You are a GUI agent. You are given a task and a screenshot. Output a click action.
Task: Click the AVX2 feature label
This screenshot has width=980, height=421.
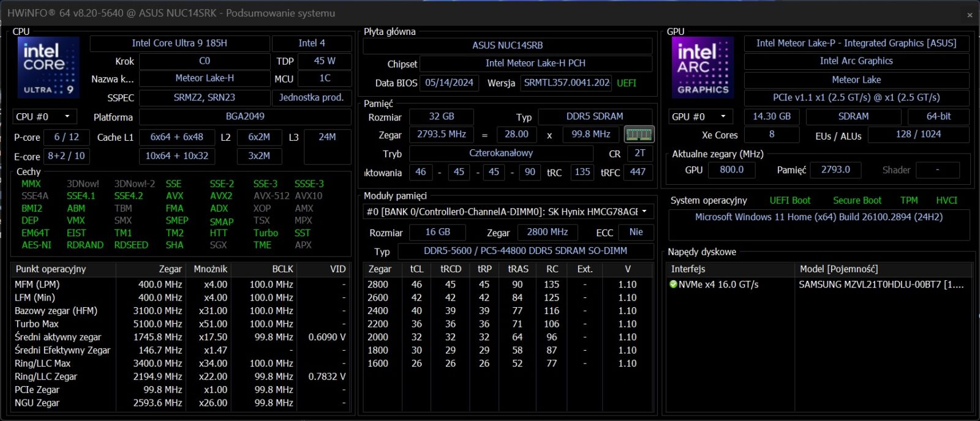pos(221,196)
